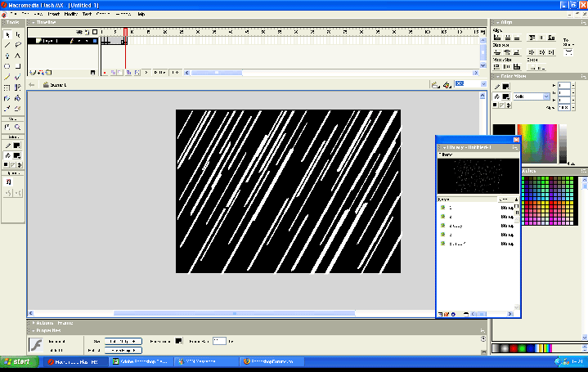588x372 pixels.
Task: Click the document Size button in Properties
Action: (x=123, y=341)
